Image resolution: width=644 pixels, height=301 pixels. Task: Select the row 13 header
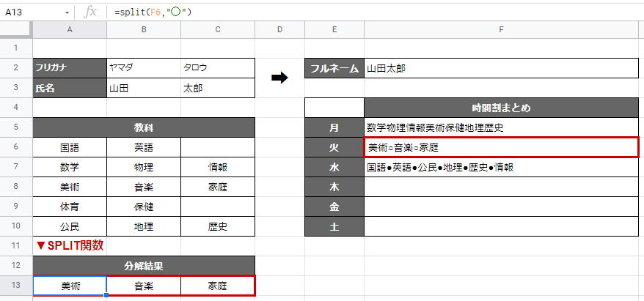(16, 286)
